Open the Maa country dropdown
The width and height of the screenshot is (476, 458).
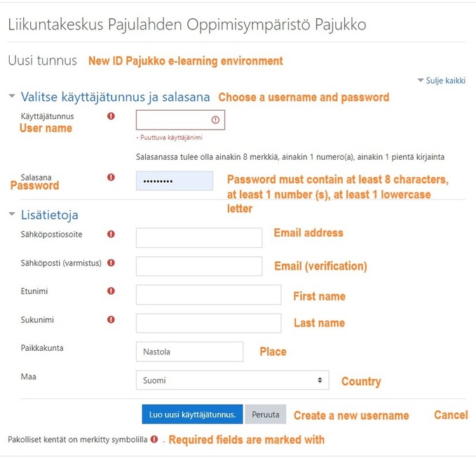(232, 380)
